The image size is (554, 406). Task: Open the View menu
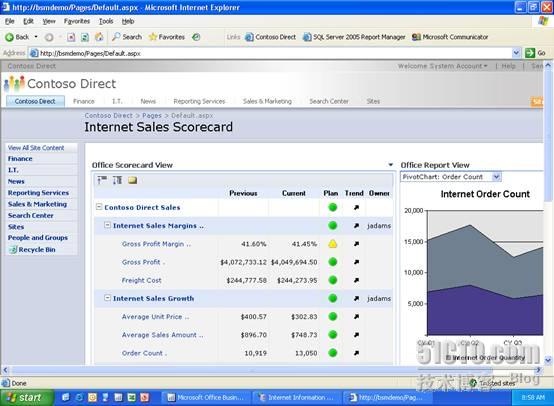coord(49,21)
